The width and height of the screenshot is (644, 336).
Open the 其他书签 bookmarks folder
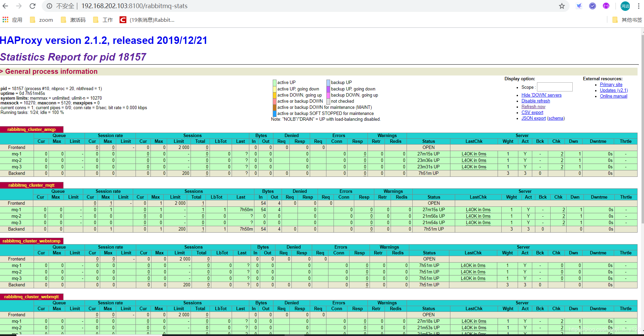pos(627,20)
